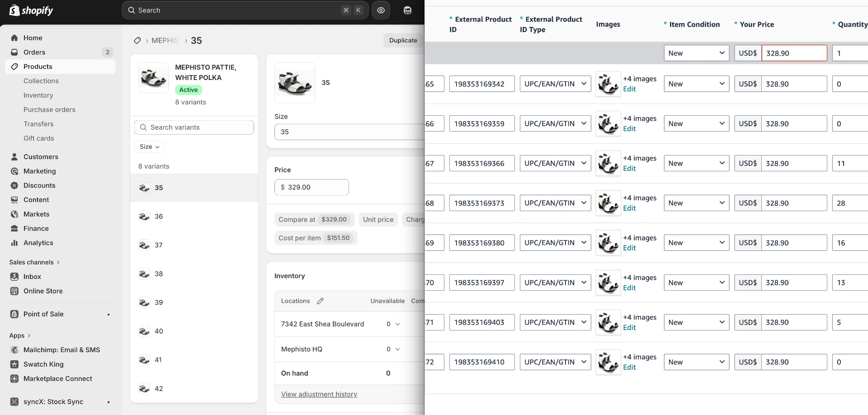Click the Compare at $329.00 chip

315,220
